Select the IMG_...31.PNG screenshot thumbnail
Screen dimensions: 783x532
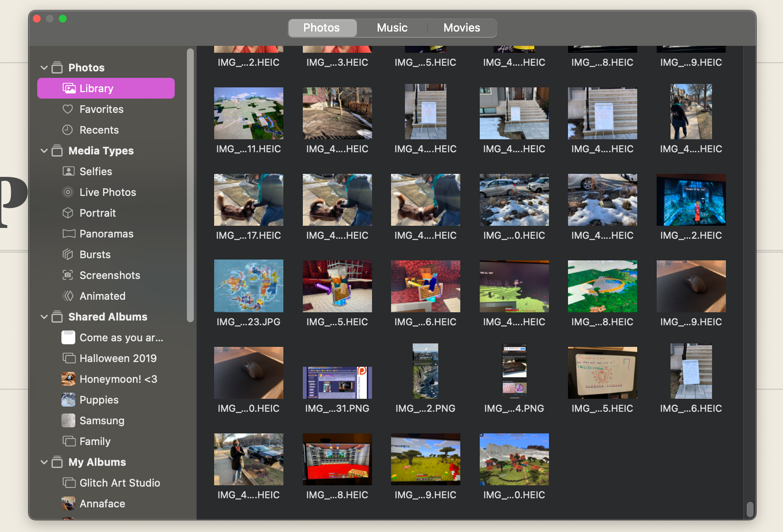click(337, 382)
